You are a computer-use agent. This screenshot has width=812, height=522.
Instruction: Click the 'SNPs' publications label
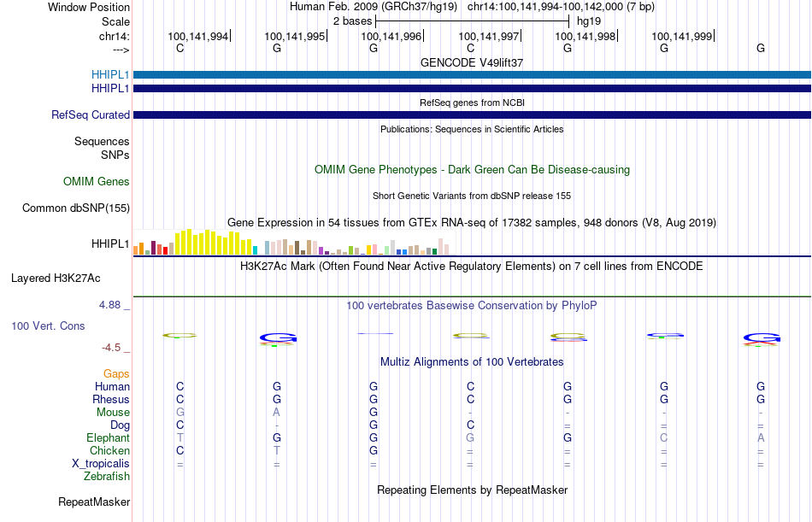click(115, 155)
